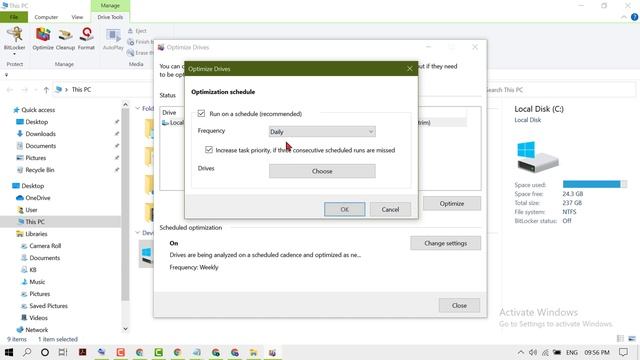Select Libraries in navigation pane
The height and width of the screenshot is (360, 640).
click(36, 234)
